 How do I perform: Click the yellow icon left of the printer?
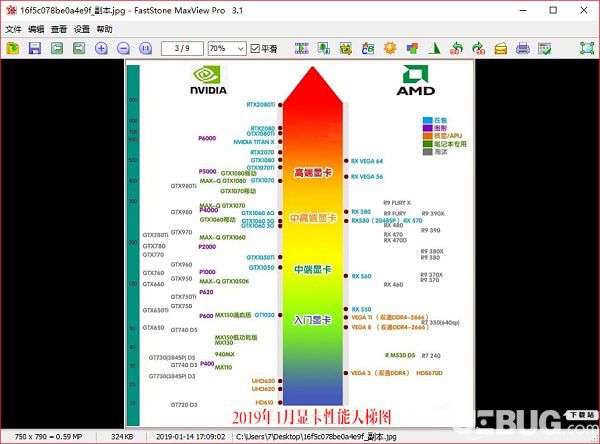pyautogui.click(x=501, y=48)
